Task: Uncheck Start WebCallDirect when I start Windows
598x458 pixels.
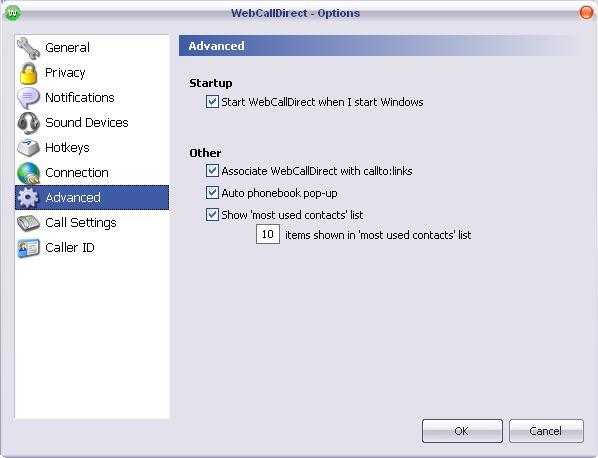Action: [212, 102]
